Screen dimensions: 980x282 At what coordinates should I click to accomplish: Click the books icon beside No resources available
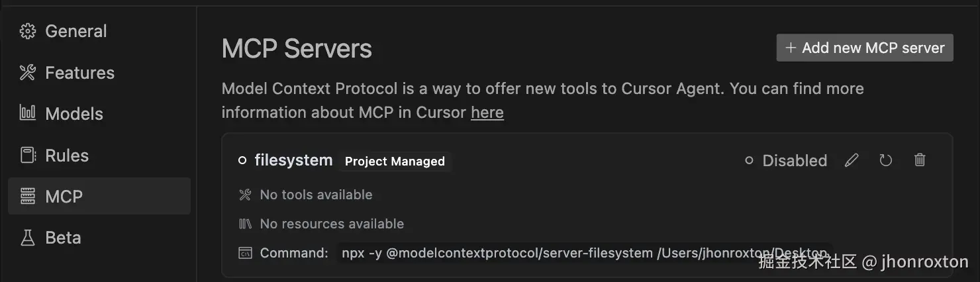[245, 224]
